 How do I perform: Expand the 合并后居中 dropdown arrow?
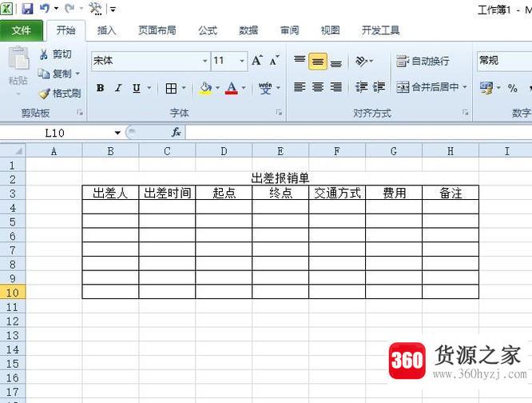(x=465, y=87)
